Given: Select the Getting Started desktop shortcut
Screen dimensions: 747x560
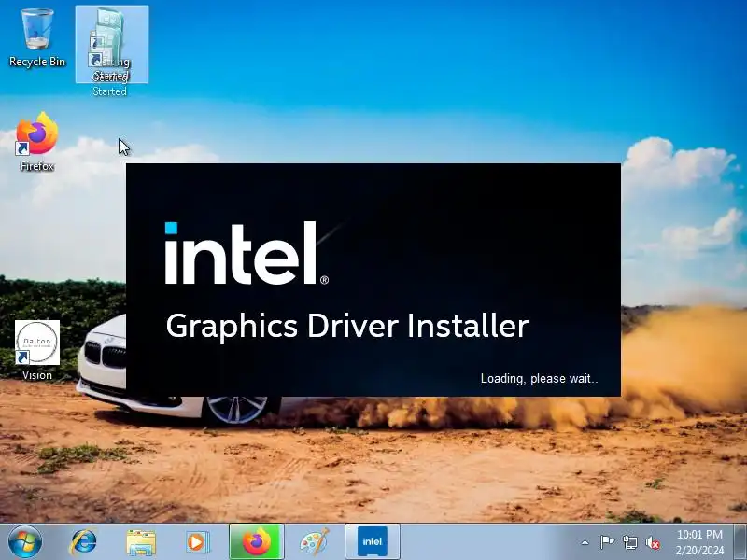Looking at the screenshot, I should (x=111, y=44).
